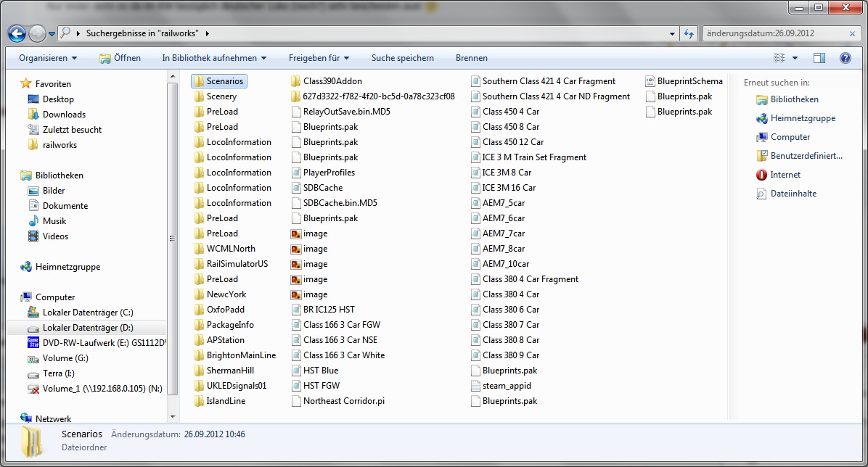Screen dimensions: 868x467
Task: Select the Class390Addon folder
Action: coord(327,81)
